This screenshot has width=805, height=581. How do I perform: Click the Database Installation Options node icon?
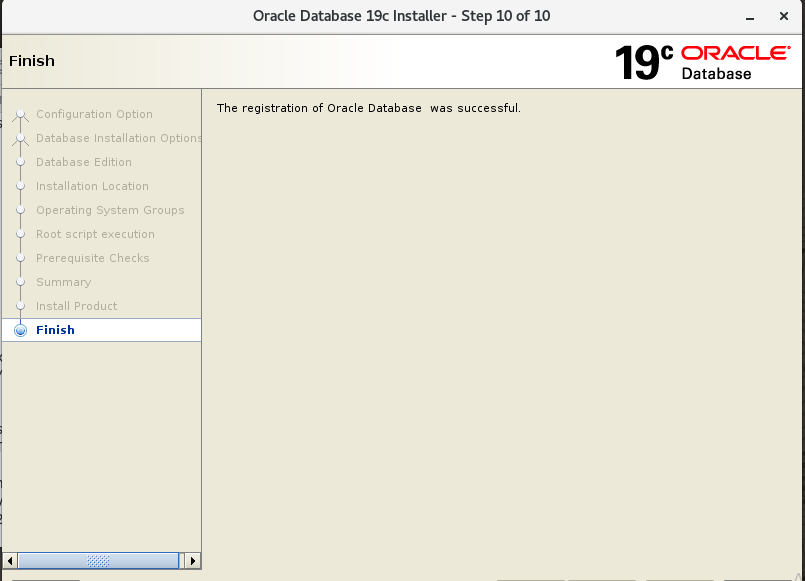(x=21, y=139)
